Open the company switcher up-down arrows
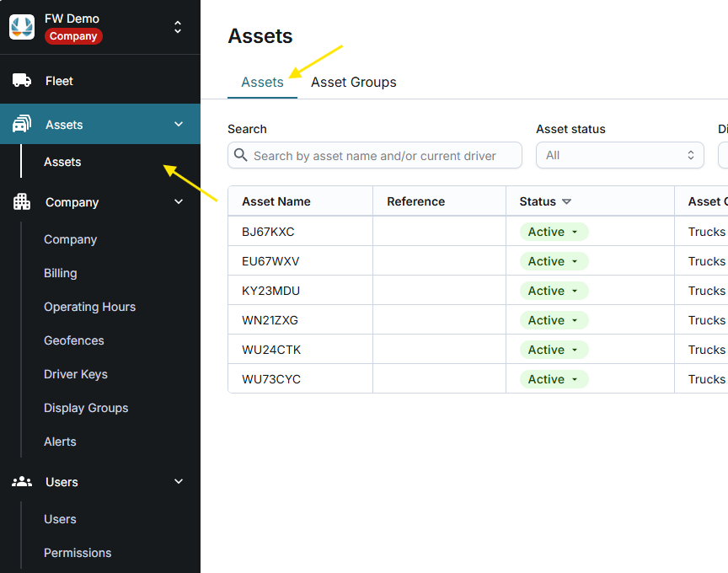The height and width of the screenshot is (573, 728). pos(178,27)
